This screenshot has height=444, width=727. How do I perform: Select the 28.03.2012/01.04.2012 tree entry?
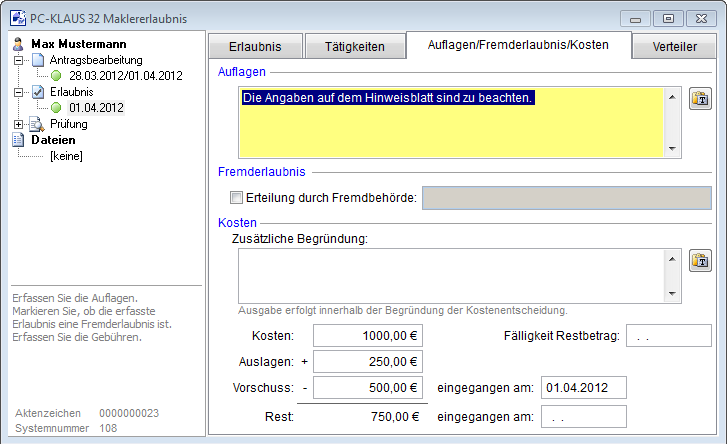click(x=125, y=76)
